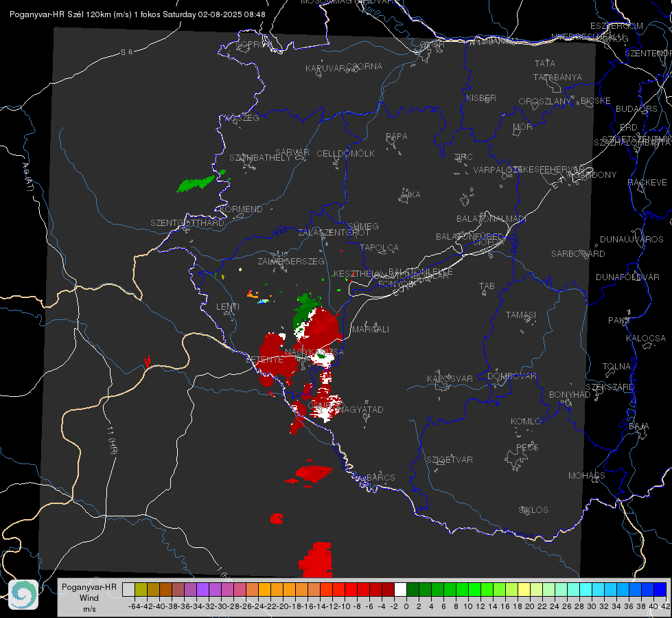Image resolution: width=672 pixels, height=618 pixels.
Task: Select the BARCS town label
Action: 380,478
